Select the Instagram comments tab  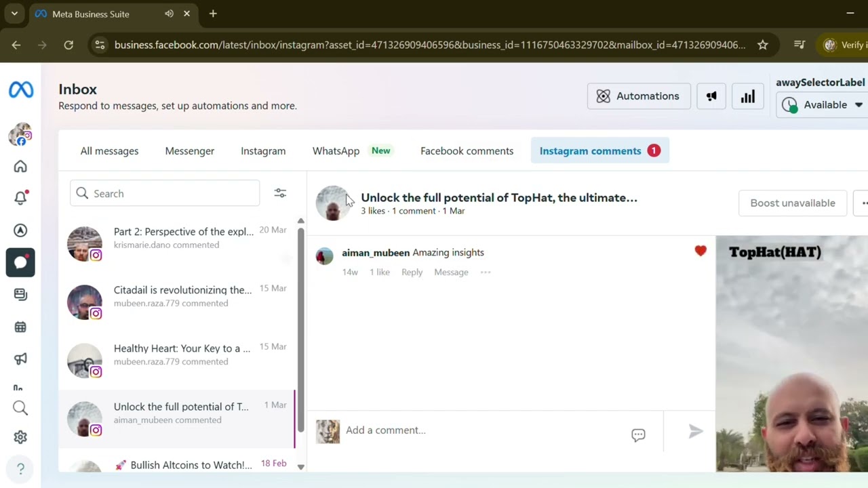pos(600,150)
